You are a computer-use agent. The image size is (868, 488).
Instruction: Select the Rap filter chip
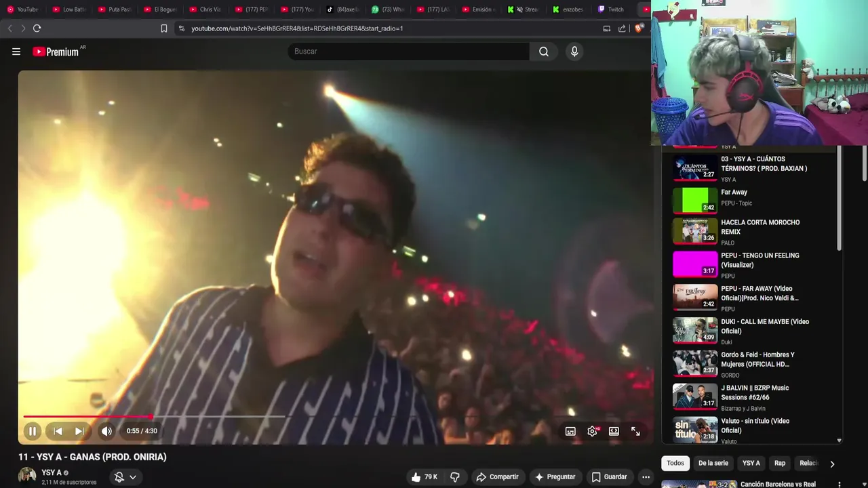780,463
